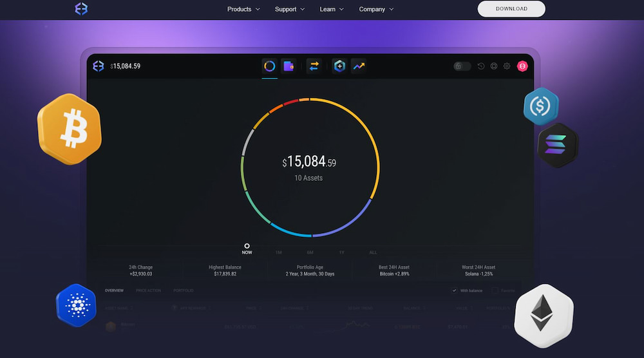Open the Portfolio donut chart view
This screenshot has width=644, height=358.
pyautogui.click(x=270, y=66)
